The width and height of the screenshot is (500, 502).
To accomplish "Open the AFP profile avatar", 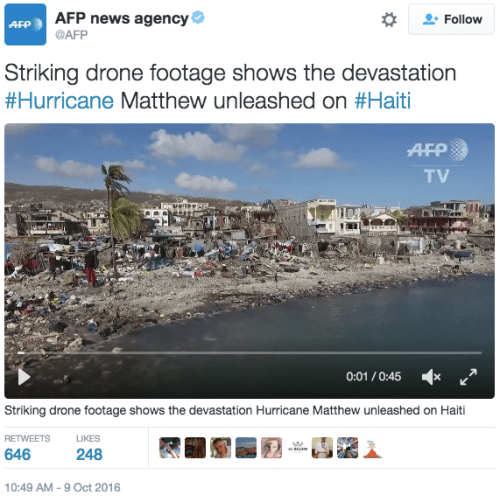I will pos(25,24).
